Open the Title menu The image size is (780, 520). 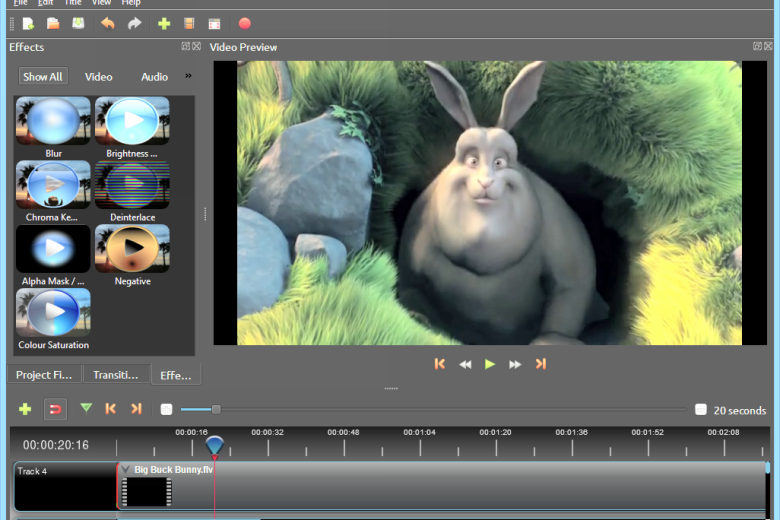point(73,3)
